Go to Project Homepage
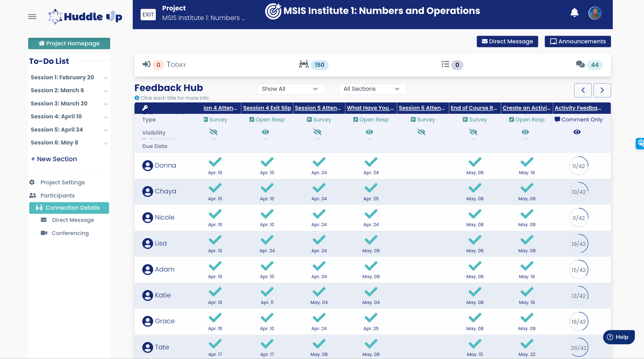Screen dimensions: 644x359 point(69,43)
